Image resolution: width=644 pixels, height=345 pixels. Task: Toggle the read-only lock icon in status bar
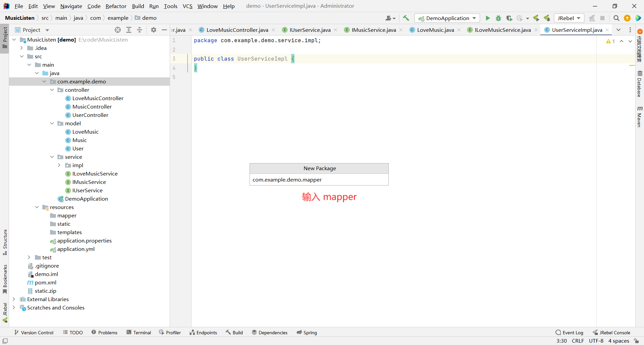(x=636, y=341)
